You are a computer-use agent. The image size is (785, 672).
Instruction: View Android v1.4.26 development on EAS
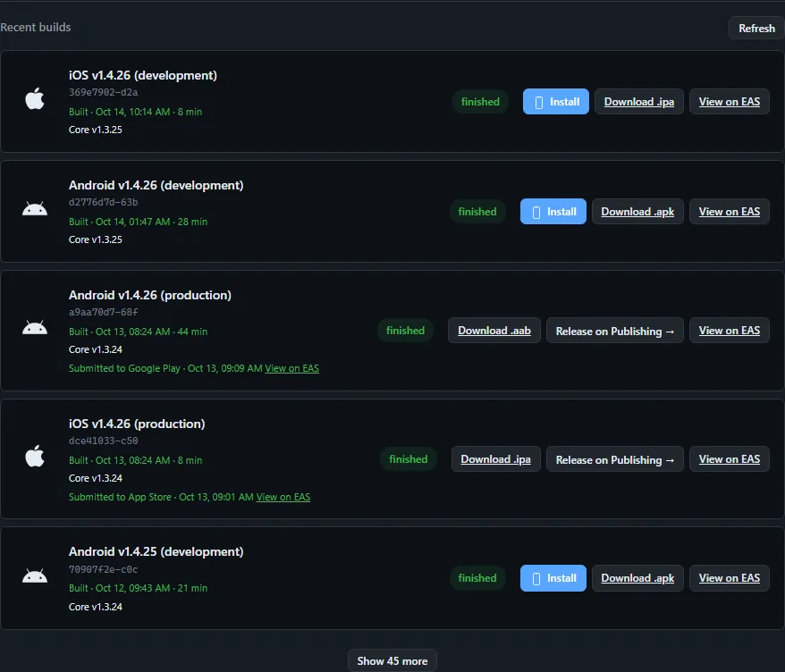pyautogui.click(x=729, y=212)
